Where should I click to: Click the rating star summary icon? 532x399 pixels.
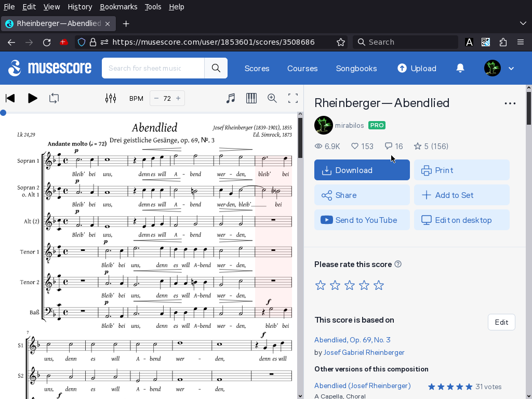coord(418,146)
